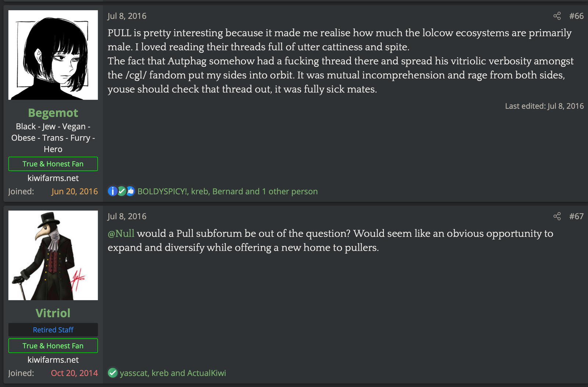Open the Vitriol username profile link
Screen dimensions: 588x387
53,313
